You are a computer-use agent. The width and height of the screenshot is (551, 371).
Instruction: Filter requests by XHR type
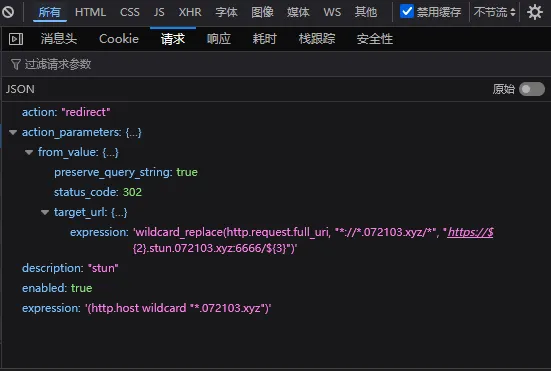click(x=190, y=12)
